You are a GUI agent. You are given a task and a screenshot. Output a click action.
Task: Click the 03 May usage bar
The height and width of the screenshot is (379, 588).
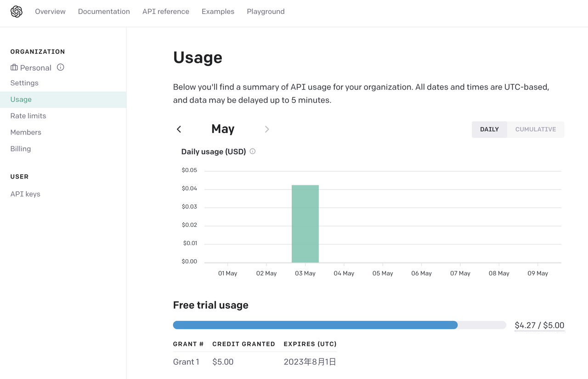[305, 224]
